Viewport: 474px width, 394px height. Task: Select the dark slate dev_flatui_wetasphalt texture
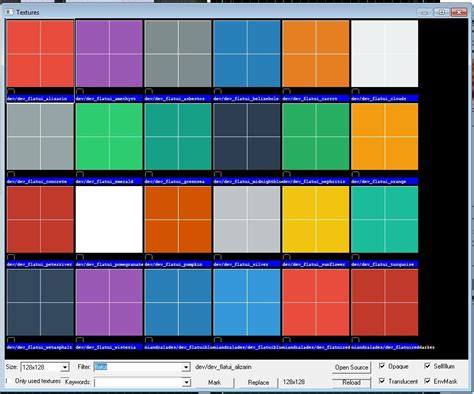tap(40, 302)
